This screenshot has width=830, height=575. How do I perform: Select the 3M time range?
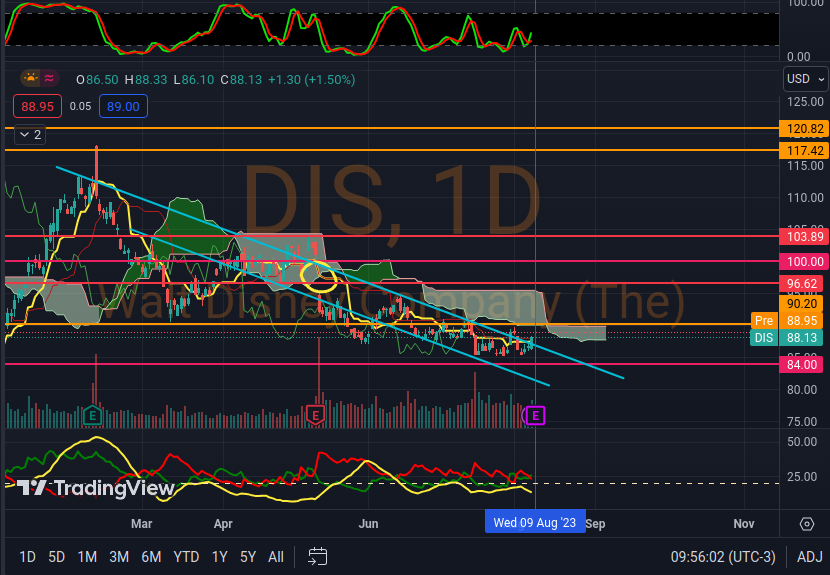(119, 557)
